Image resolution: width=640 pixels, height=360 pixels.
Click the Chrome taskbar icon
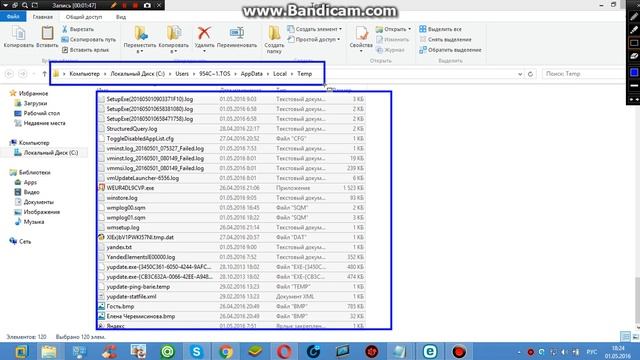pyautogui.click(x=225, y=351)
